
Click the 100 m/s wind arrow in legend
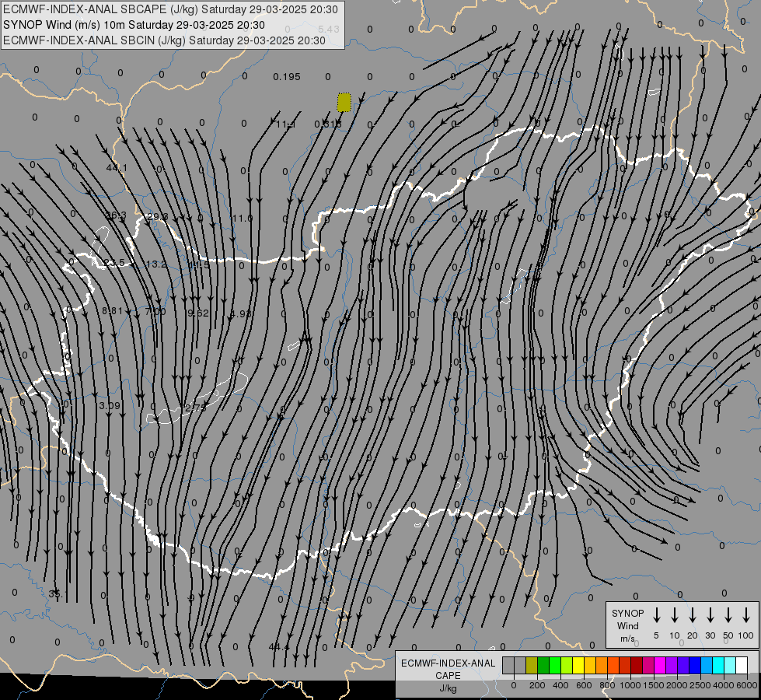point(746,615)
